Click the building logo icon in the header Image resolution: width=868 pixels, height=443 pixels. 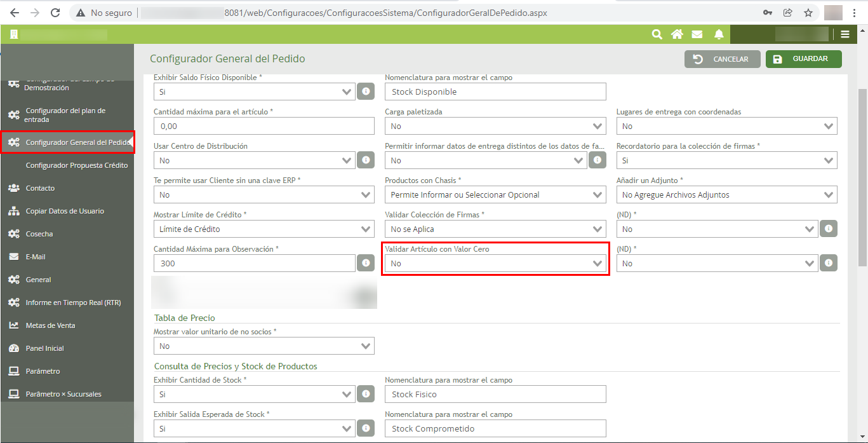pos(13,34)
